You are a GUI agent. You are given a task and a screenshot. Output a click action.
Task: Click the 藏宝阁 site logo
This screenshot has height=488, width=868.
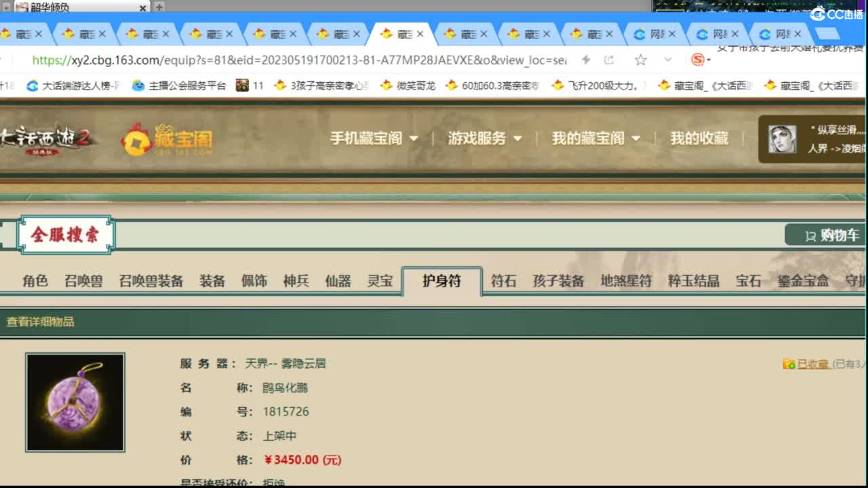click(167, 140)
